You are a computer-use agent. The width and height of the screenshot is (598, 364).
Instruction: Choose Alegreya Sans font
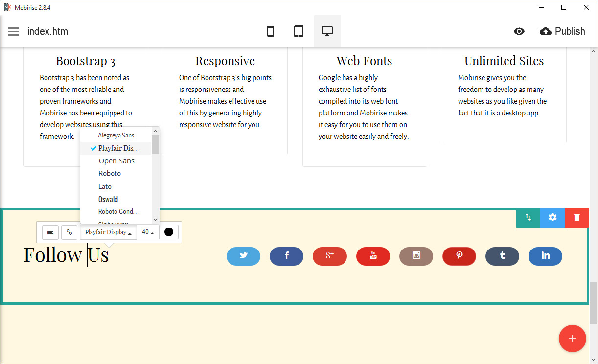[116, 135]
